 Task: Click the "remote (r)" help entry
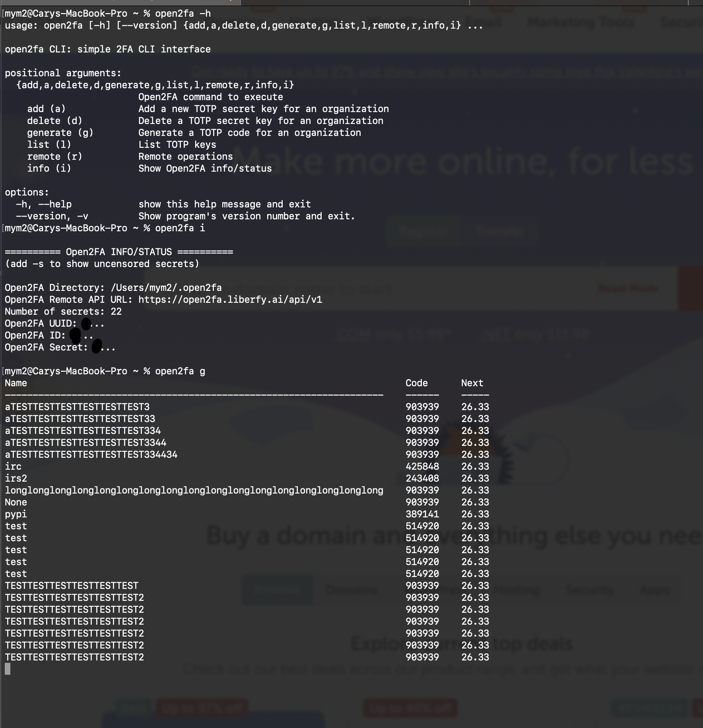pyautogui.click(x=54, y=157)
